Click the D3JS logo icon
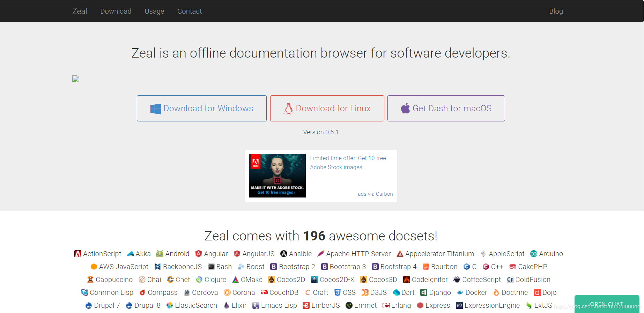This screenshot has width=644, height=313. tap(365, 292)
